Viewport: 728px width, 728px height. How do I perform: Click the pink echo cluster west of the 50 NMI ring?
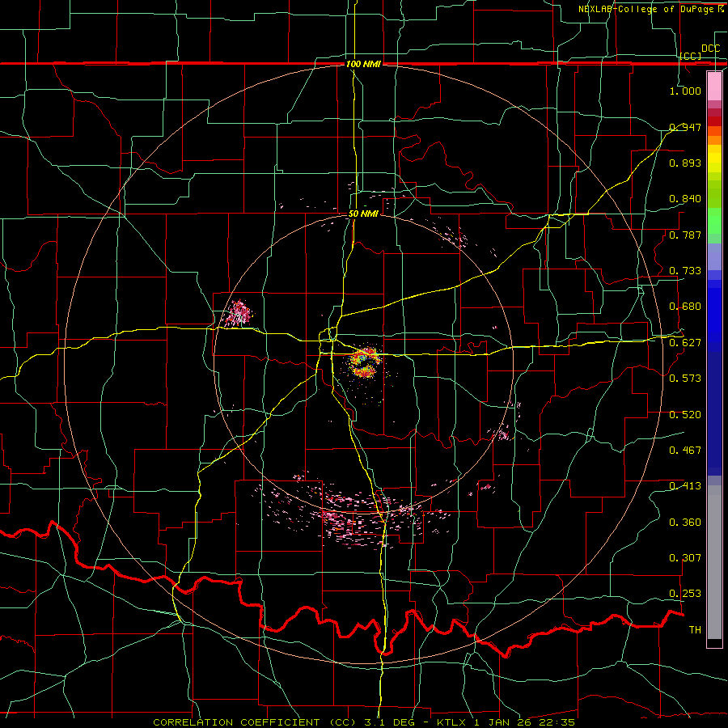tap(239, 313)
